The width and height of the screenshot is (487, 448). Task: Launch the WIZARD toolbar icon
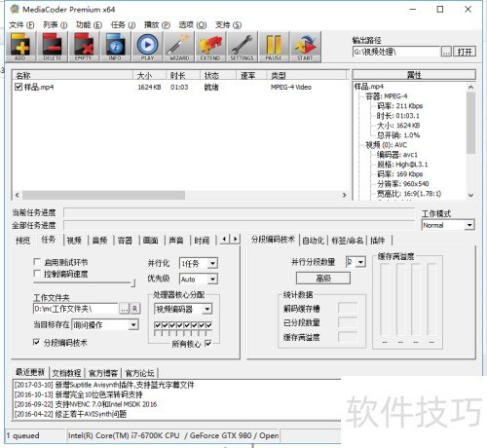pyautogui.click(x=179, y=47)
